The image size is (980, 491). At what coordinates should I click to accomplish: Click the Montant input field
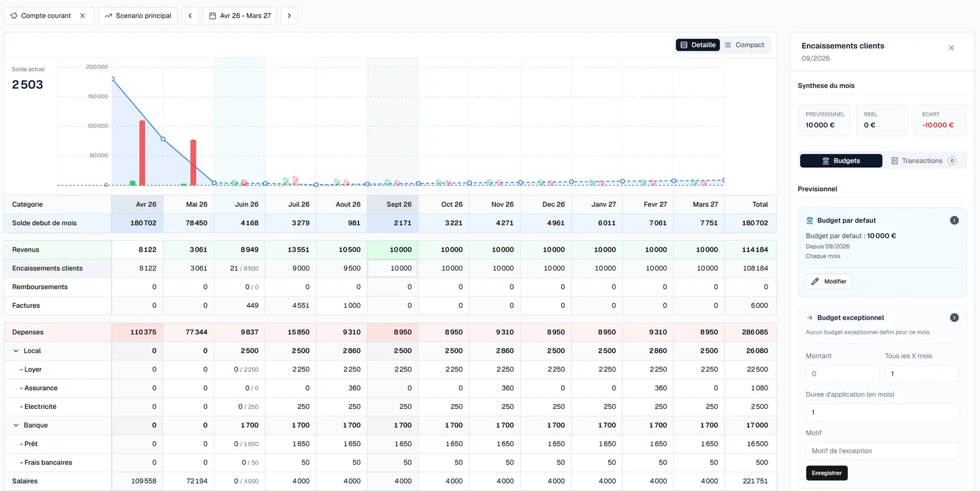click(843, 374)
